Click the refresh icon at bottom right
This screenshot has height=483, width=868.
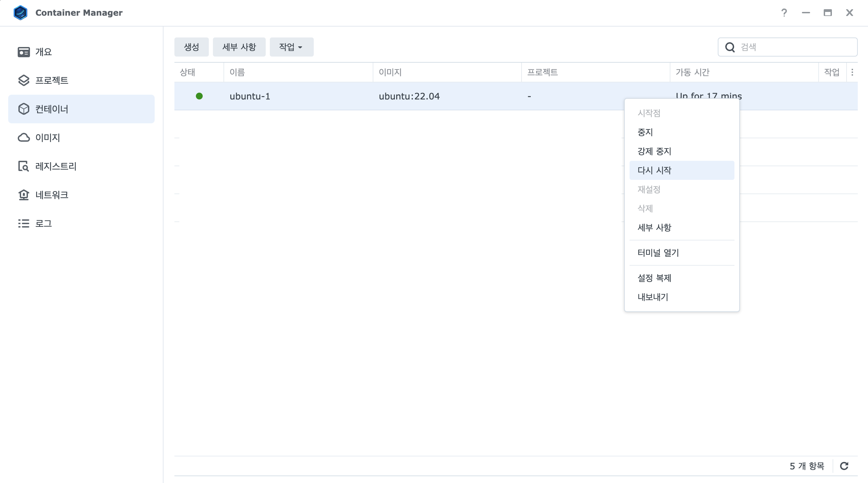pos(844,466)
